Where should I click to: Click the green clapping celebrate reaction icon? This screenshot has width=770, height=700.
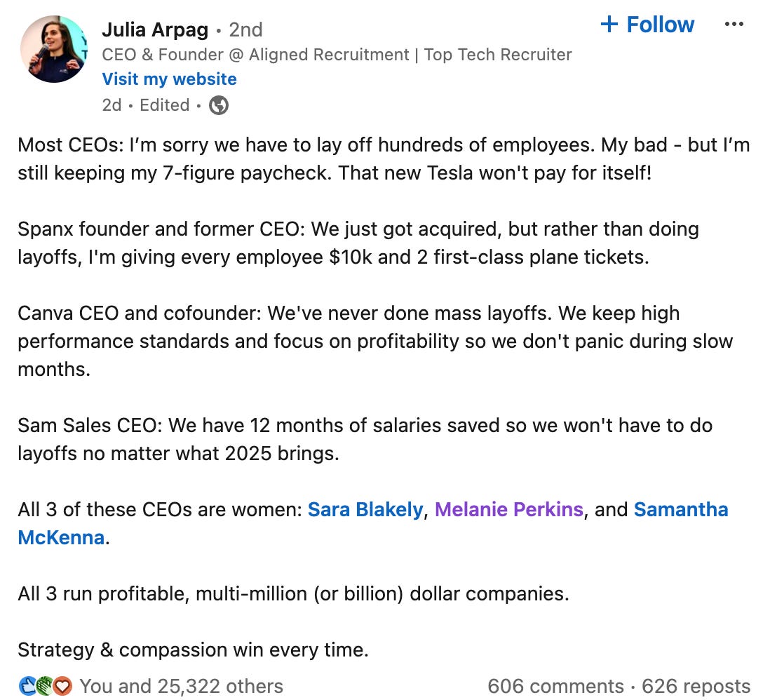44,686
